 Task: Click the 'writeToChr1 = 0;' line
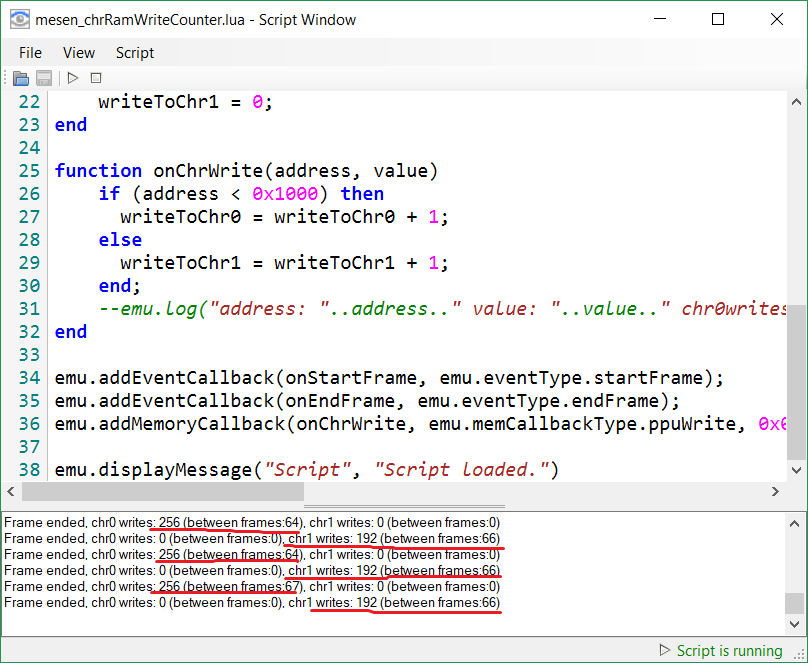[186, 102]
